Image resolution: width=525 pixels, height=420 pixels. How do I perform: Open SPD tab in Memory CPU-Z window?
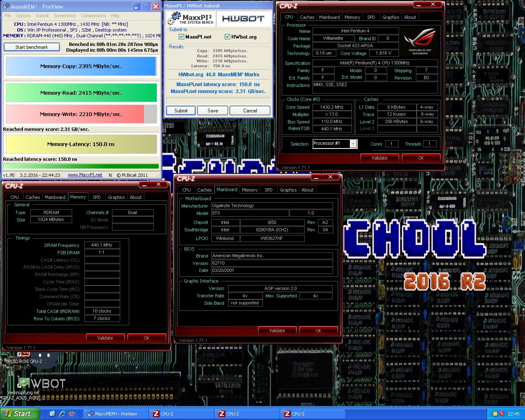coord(97,197)
